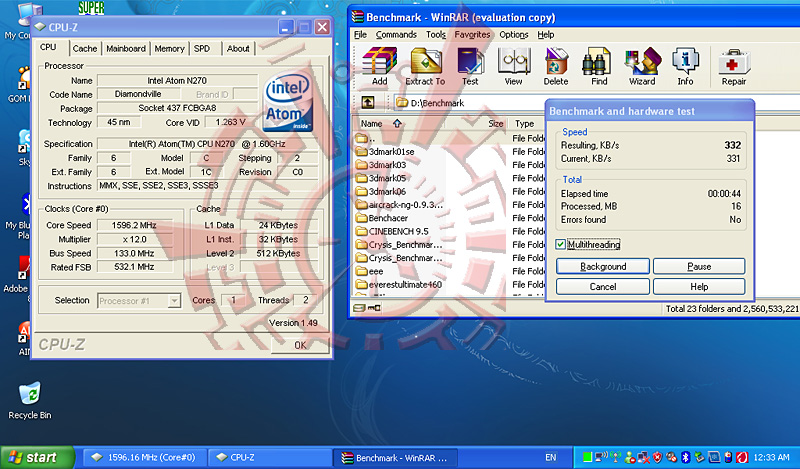Select the eee folder row
Image resolution: width=800 pixels, height=469 pixels.
[369, 271]
